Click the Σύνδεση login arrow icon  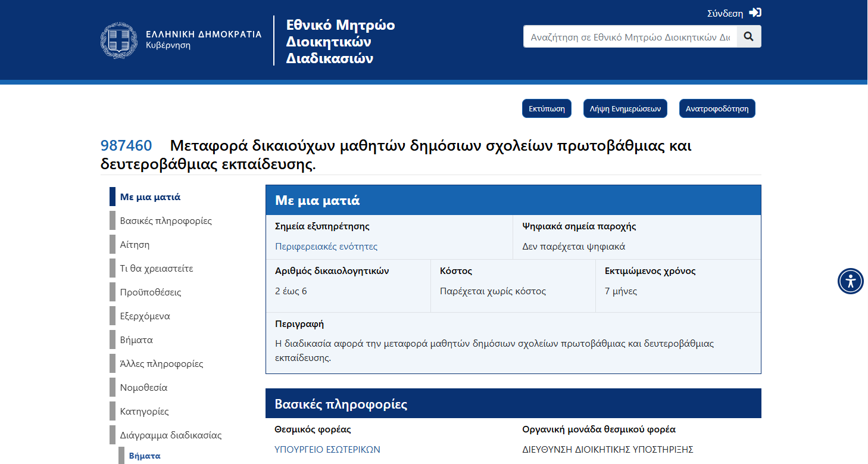[755, 13]
